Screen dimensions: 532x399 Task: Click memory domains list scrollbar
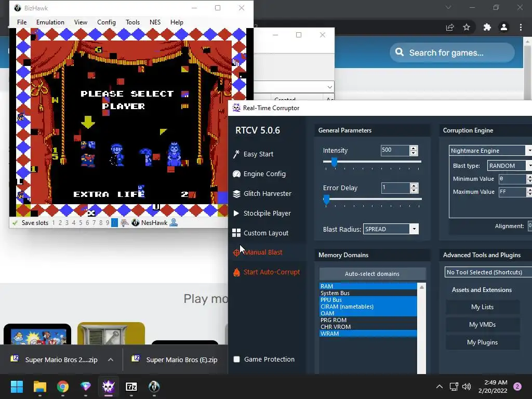422,328
